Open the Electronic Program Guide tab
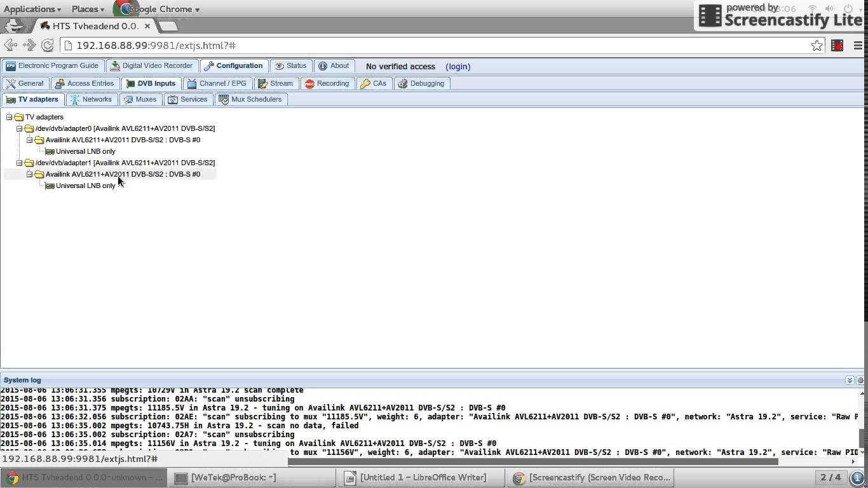The image size is (868, 488). (x=52, y=65)
